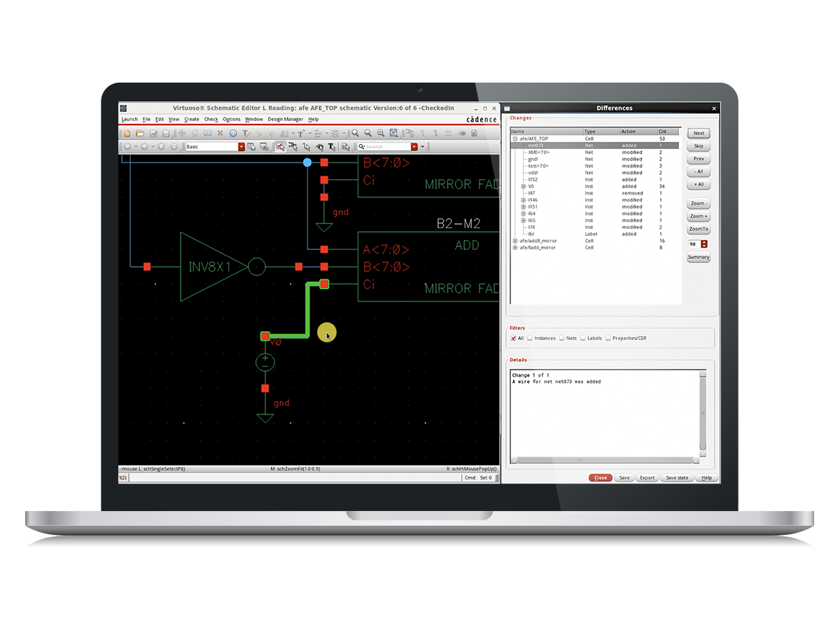Expand the V0 instance tree node
The width and height of the screenshot is (840, 630).
tap(524, 186)
